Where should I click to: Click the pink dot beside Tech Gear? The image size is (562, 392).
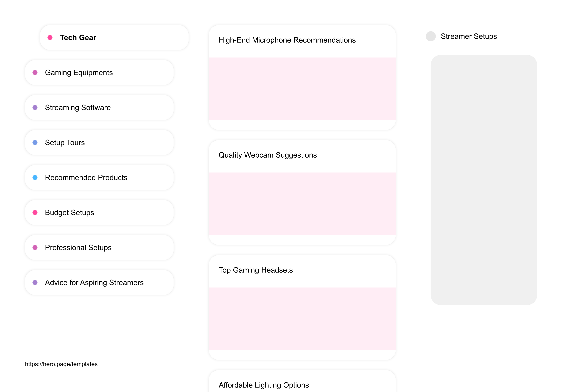pos(50,37)
